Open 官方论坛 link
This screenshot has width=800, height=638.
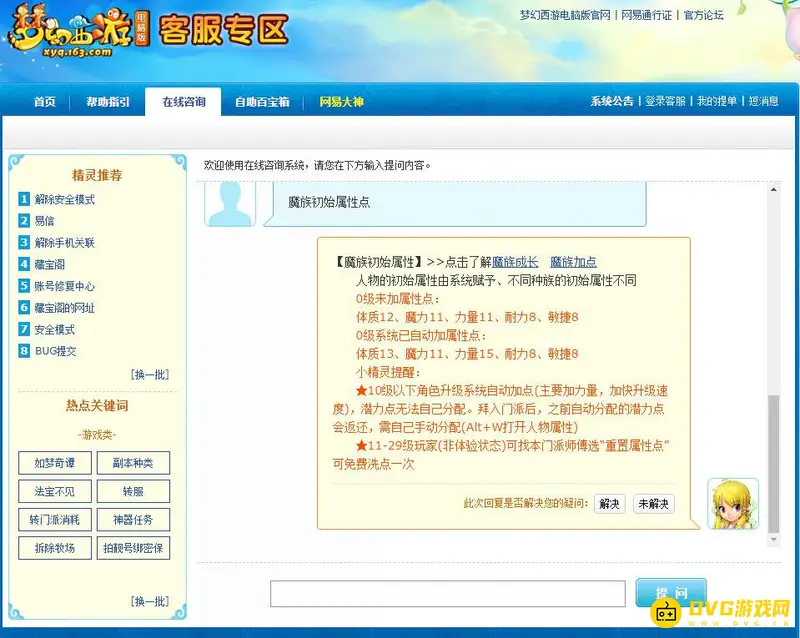704,15
